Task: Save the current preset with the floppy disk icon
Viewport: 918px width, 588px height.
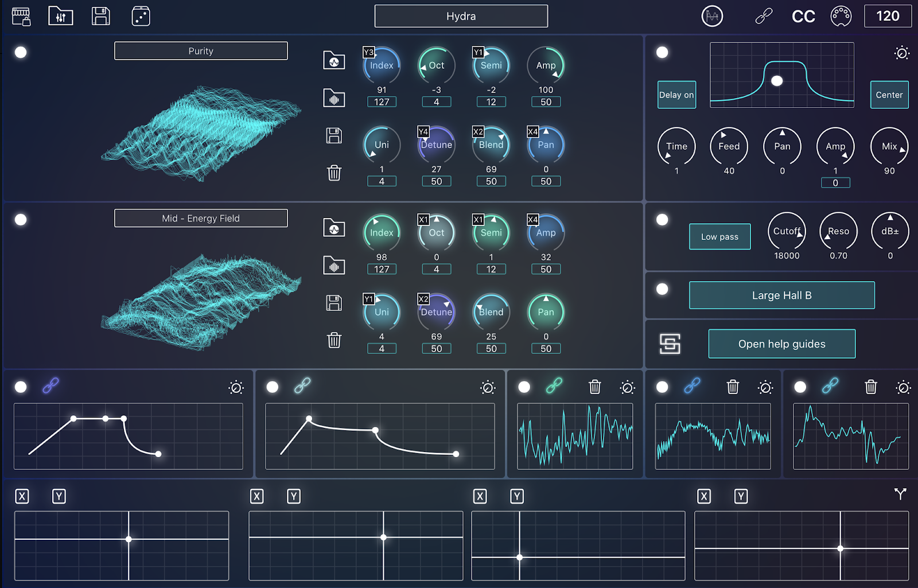Action: [100, 16]
